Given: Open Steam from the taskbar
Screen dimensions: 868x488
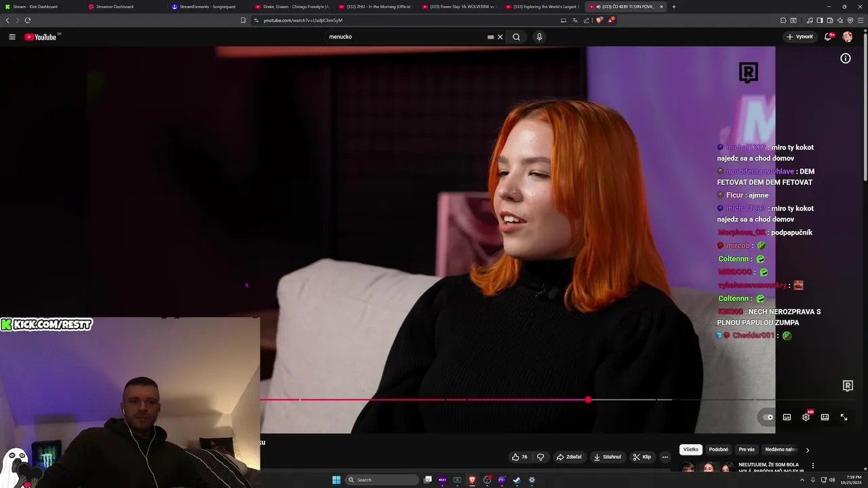Looking at the screenshot, I should [x=517, y=480].
